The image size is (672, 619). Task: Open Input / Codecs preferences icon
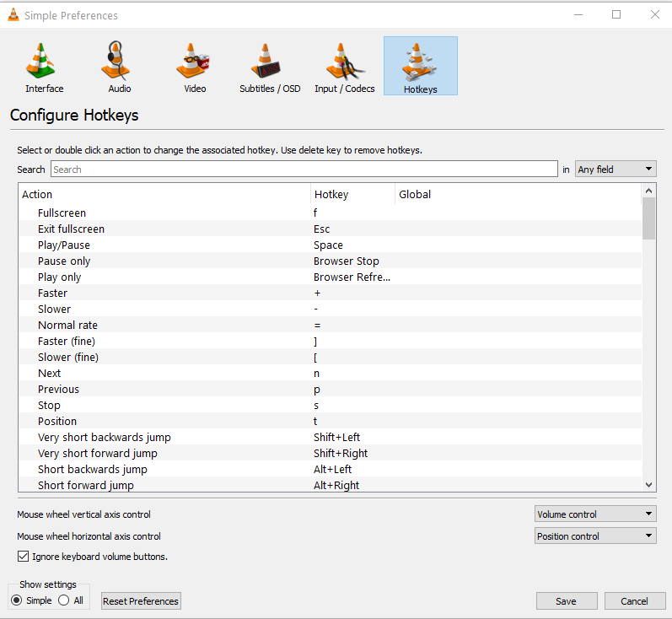[x=345, y=67]
